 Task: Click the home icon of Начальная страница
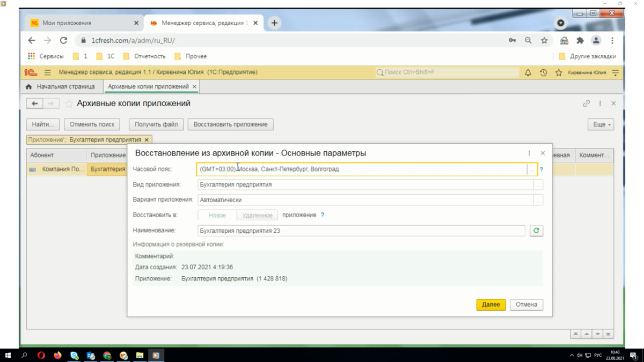click(x=29, y=86)
